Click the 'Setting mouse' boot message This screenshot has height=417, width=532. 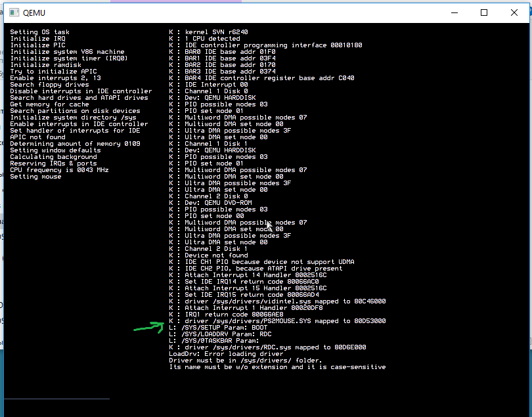[x=35, y=177]
